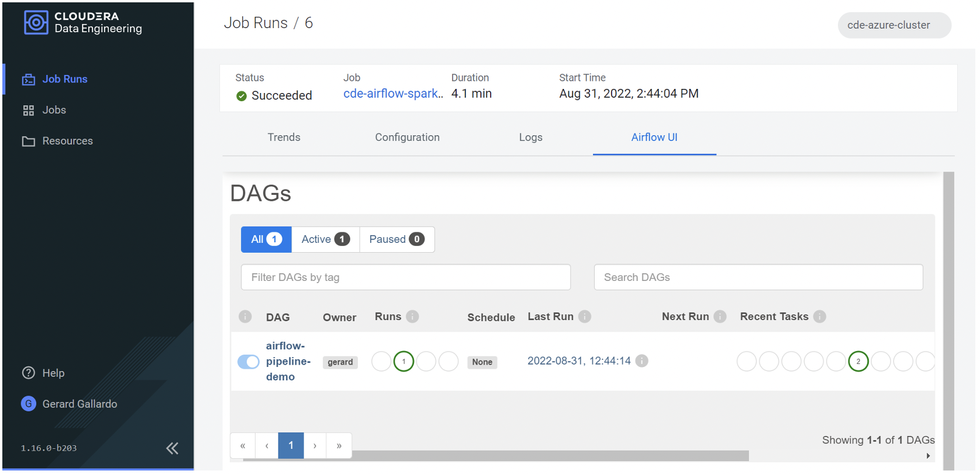Filter by Active DAGs

click(326, 239)
